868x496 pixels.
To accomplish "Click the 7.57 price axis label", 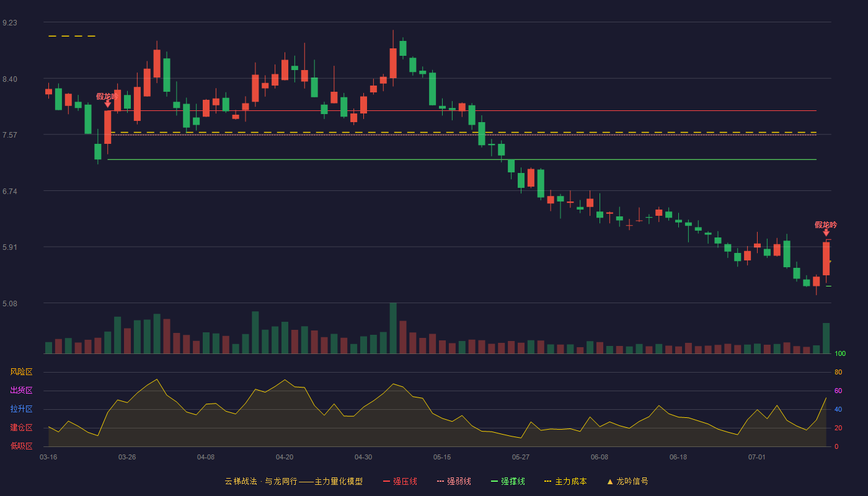I will click(10, 135).
